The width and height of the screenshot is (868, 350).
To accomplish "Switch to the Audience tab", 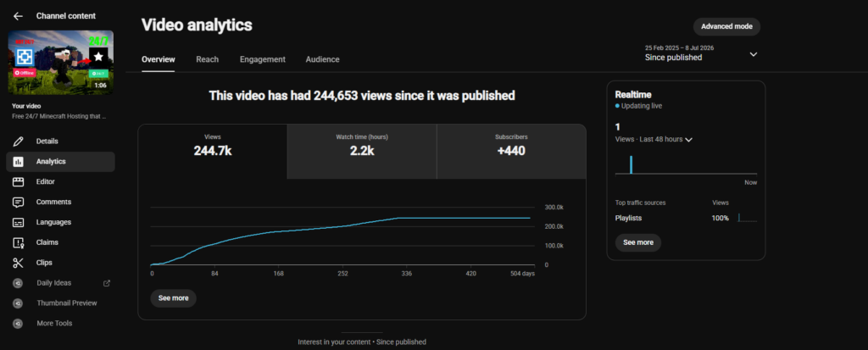I will click(x=323, y=59).
